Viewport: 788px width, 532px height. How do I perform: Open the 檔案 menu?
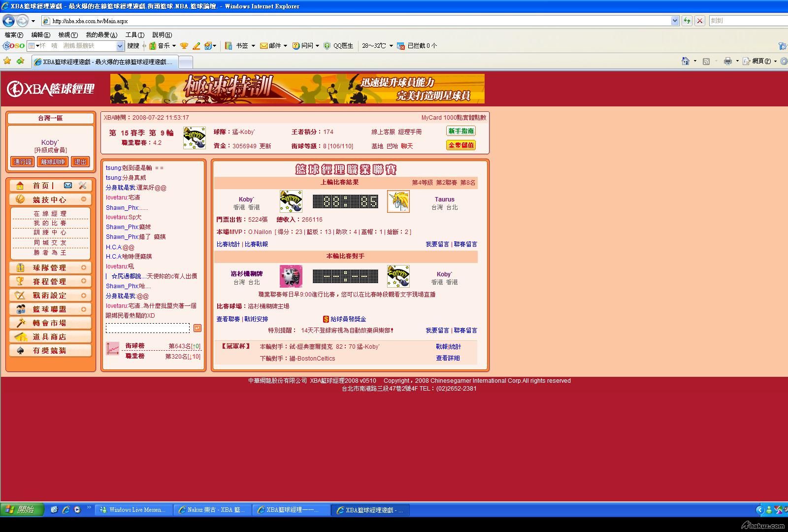14,35
